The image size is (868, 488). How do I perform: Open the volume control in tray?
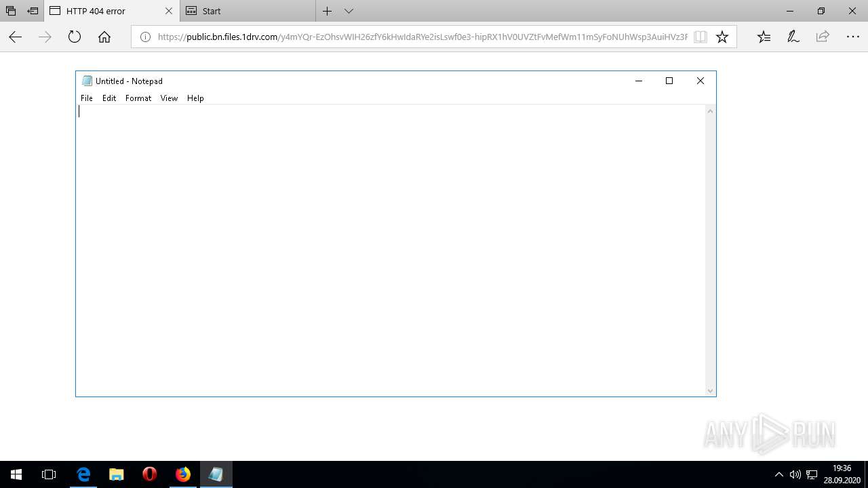(795, 474)
